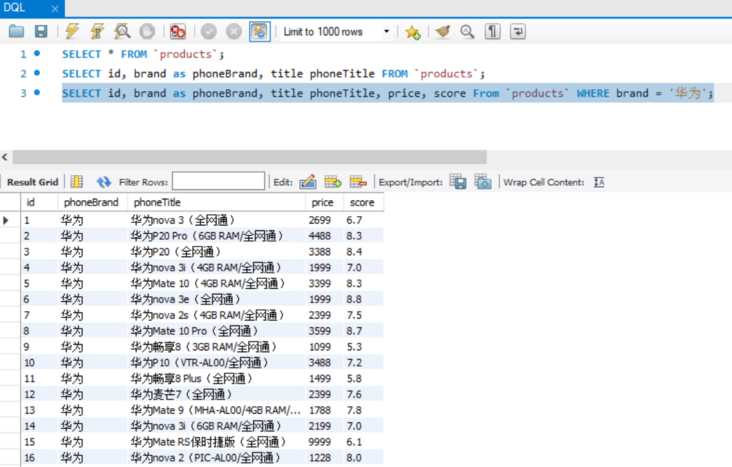
Task: Click the Filter Rows input field
Action: click(x=218, y=182)
